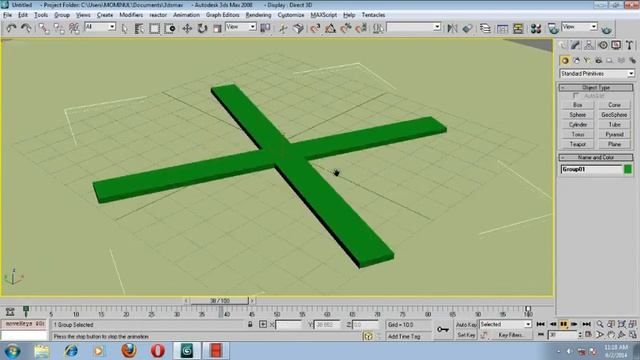Switch to the Modify command panel tab
This screenshot has height=360, width=640.
pos(576,45)
